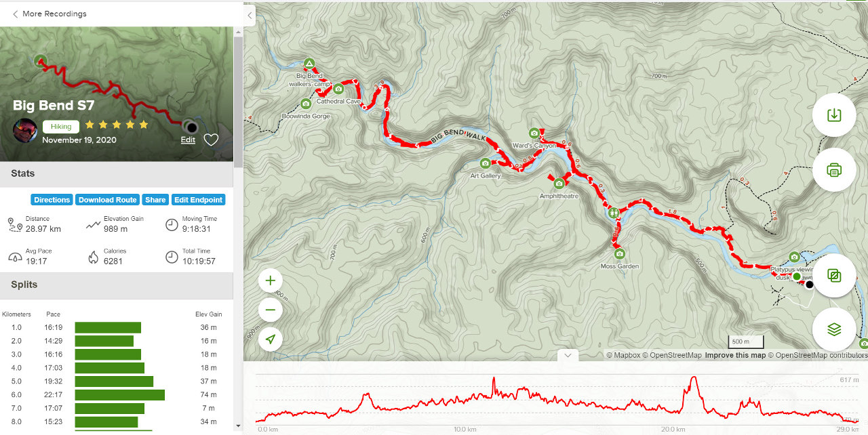Image resolution: width=868 pixels, height=435 pixels.
Task: Click the print map icon button
Action: pos(834,169)
